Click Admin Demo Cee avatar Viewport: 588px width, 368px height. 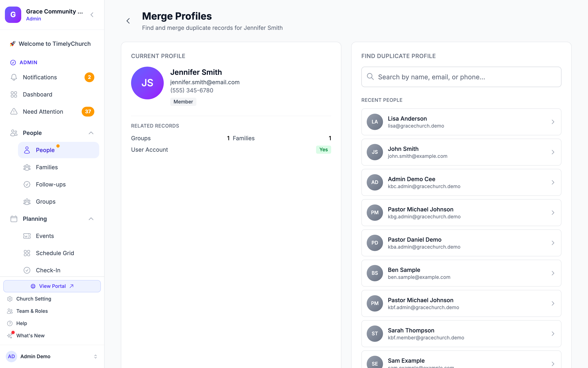(x=375, y=182)
